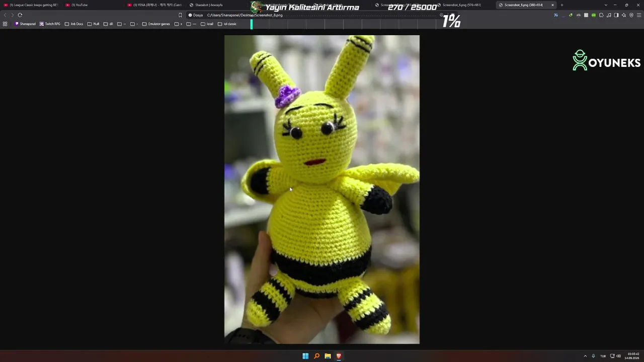Open the Twitch RPG bookmark
The image size is (644, 362).
pos(50,24)
